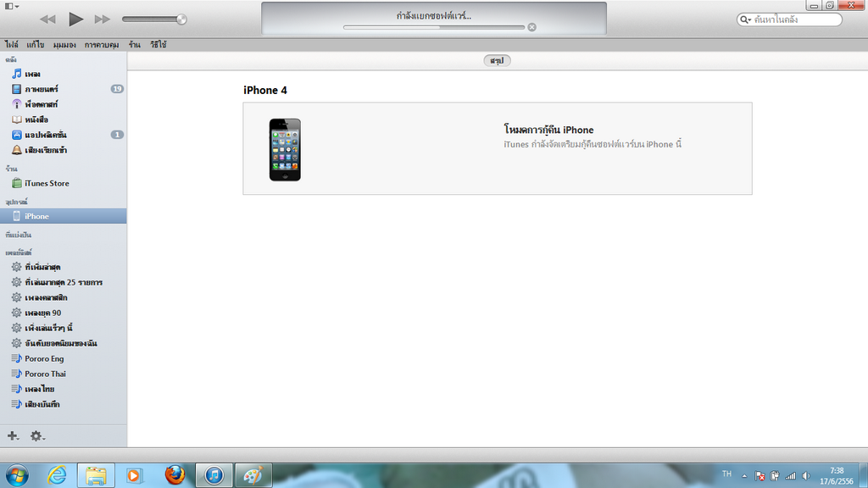Open the อันดับยอดนิยมของฉัน smart playlist
868x488 pixels.
[63, 344]
